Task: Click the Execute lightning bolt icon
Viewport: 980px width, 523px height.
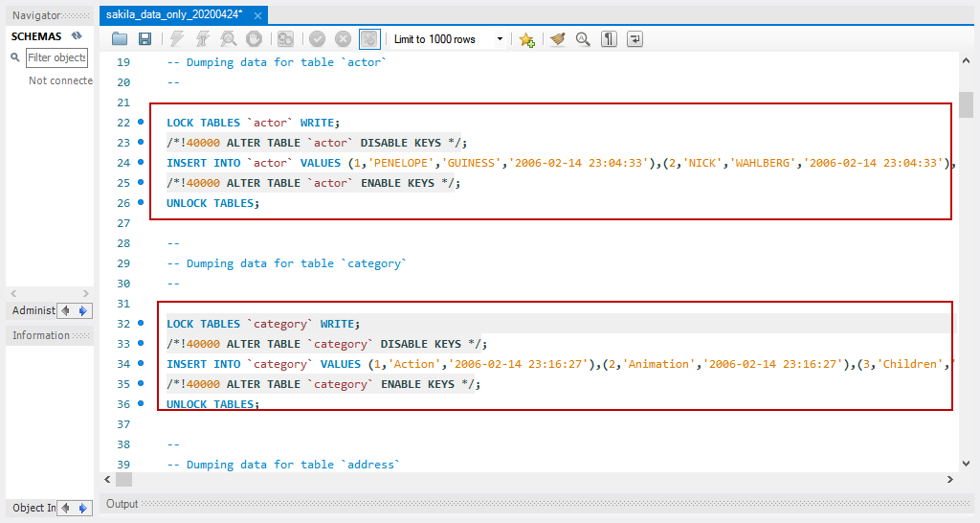Action: click(x=177, y=39)
